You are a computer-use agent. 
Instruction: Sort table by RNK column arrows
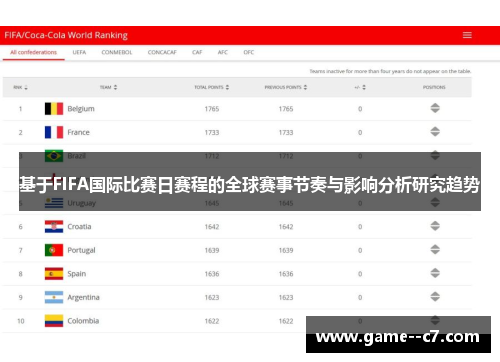click(26, 87)
